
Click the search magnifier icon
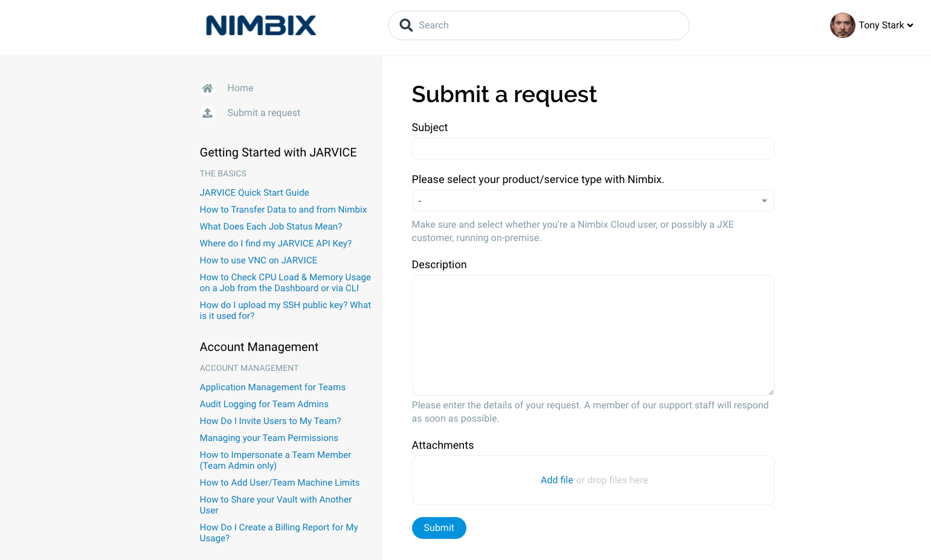coord(407,25)
